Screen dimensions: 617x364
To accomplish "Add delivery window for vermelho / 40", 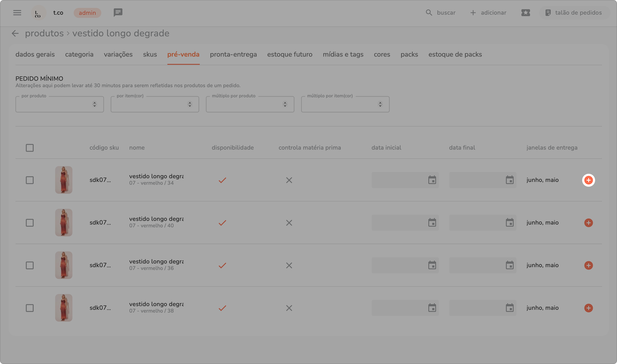I will pos(588,223).
